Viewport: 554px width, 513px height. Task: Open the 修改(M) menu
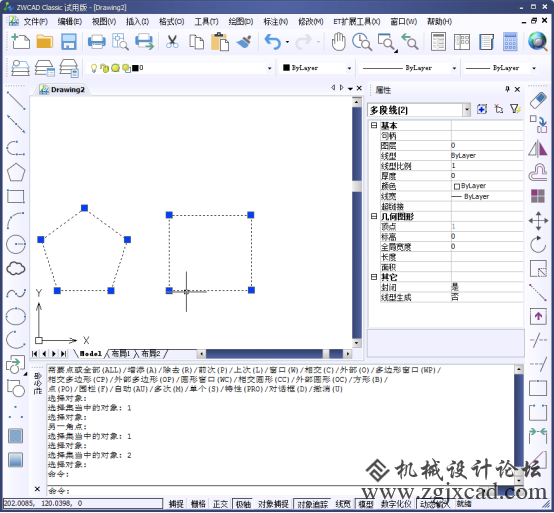coord(311,22)
